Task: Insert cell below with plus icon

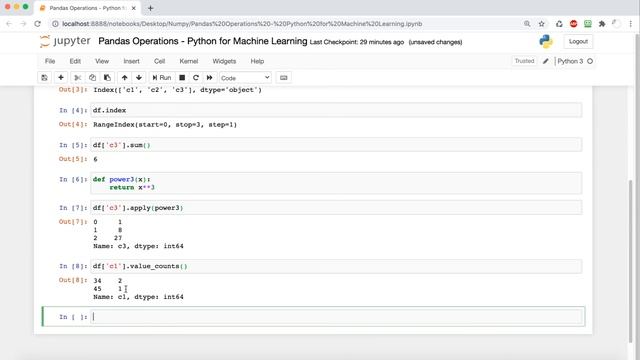Action: tap(61, 78)
